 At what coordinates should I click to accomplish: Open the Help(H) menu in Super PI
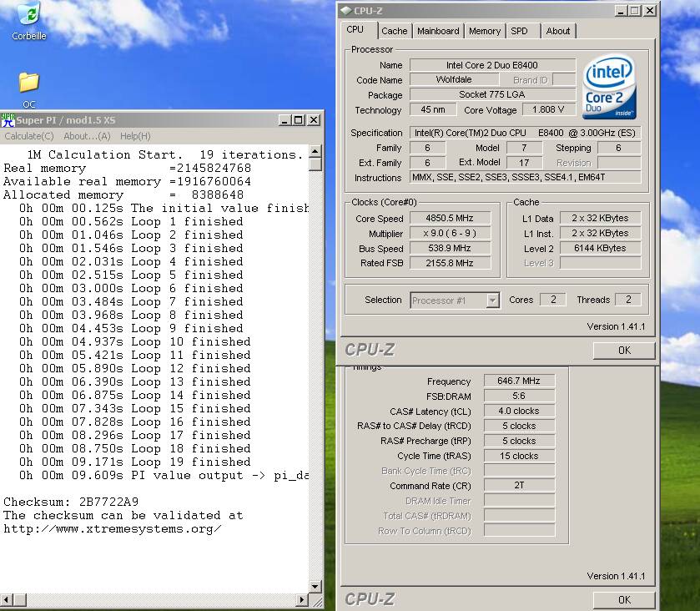135,136
